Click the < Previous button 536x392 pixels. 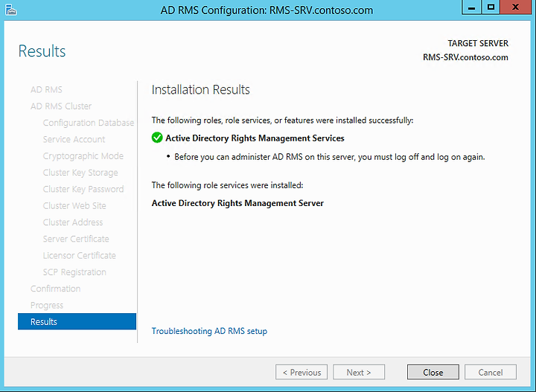(x=301, y=372)
